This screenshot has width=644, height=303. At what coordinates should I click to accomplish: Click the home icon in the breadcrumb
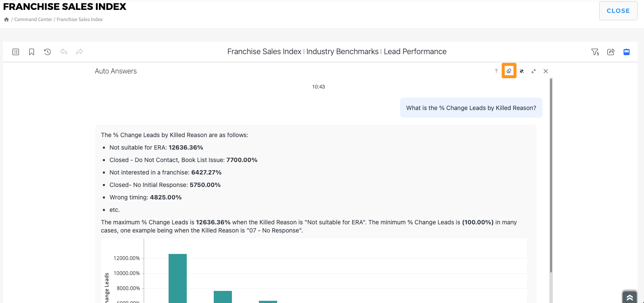pyautogui.click(x=6, y=19)
